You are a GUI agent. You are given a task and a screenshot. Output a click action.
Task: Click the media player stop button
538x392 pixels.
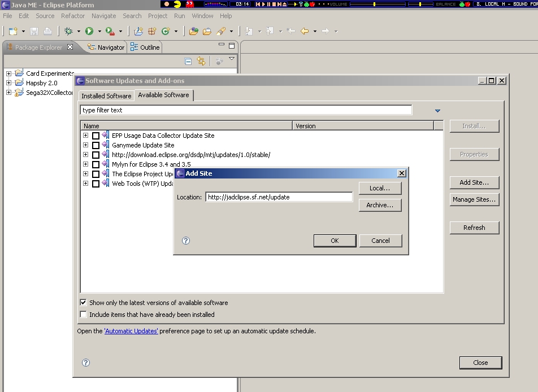[x=274, y=4]
